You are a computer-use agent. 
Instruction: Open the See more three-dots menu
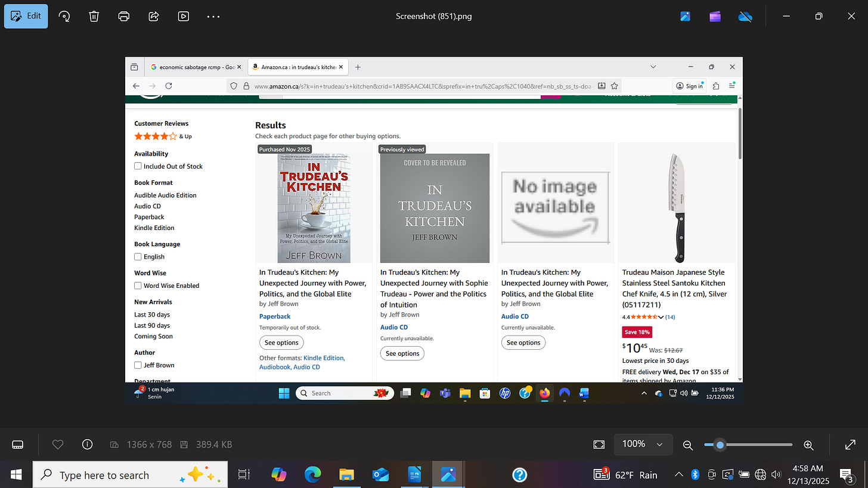[x=213, y=16]
